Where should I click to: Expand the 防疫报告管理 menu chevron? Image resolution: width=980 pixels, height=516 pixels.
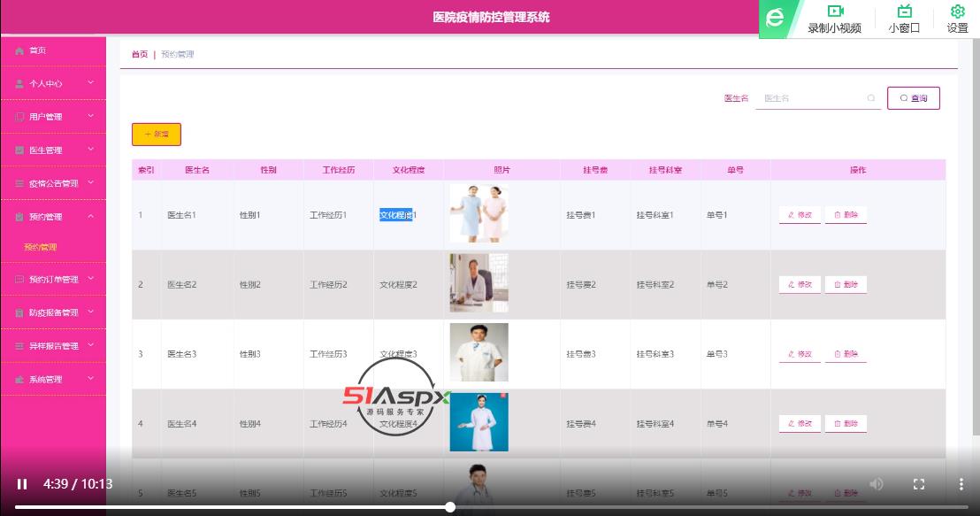coord(90,312)
